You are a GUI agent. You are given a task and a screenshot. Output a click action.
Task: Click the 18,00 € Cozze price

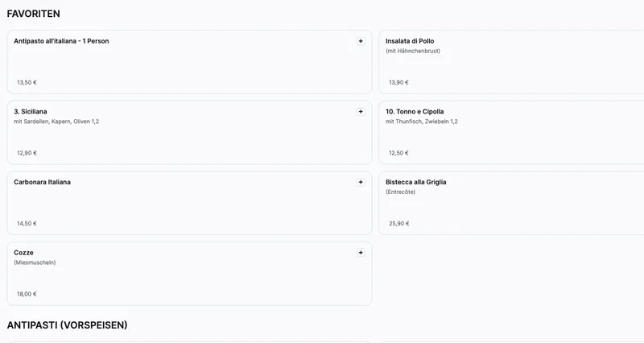[27, 294]
